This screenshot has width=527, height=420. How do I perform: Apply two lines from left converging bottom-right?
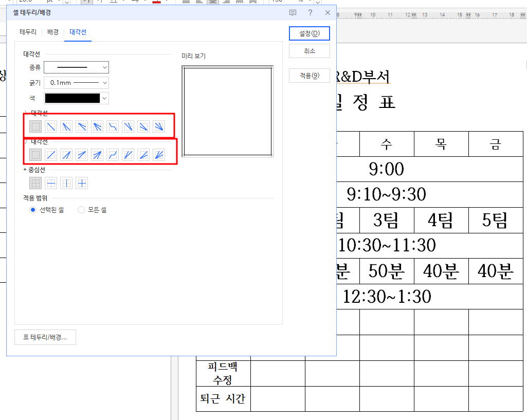(143, 126)
